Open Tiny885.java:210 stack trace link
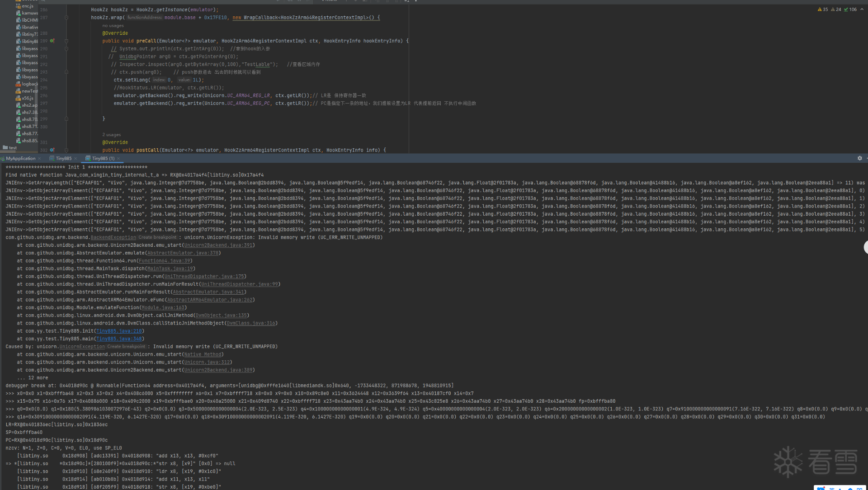 [x=119, y=331]
